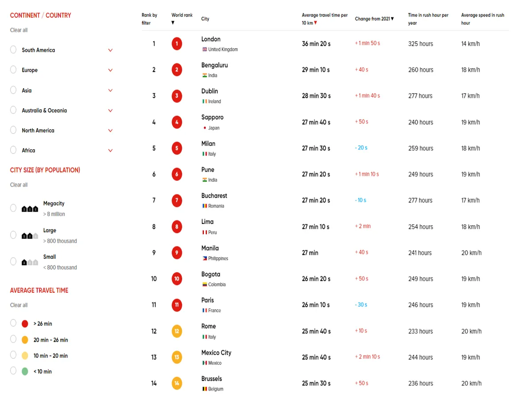Viewport: 532px width, 399px height.
Task: Expand the North America chevron
Action: coord(110,130)
